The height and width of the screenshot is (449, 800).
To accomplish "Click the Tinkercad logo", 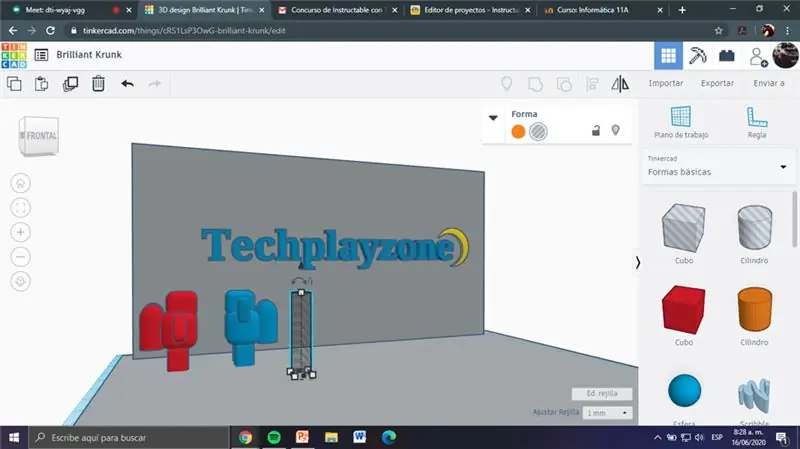I will point(14,55).
